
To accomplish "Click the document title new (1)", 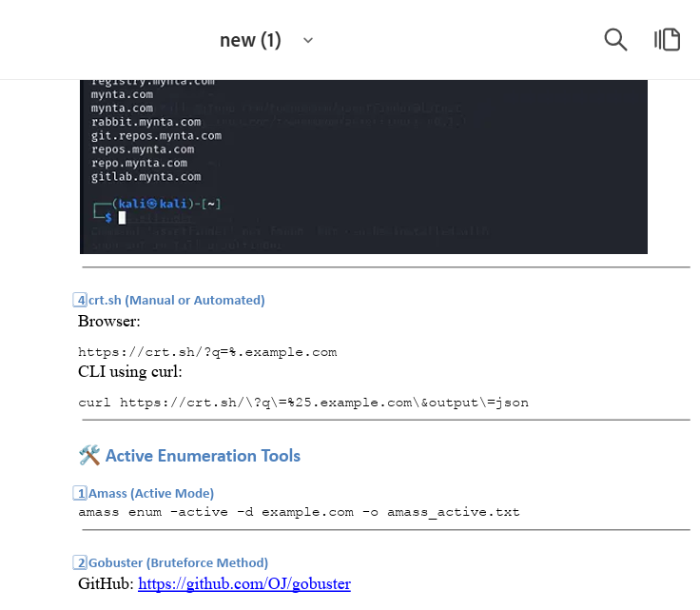I will [x=250, y=40].
